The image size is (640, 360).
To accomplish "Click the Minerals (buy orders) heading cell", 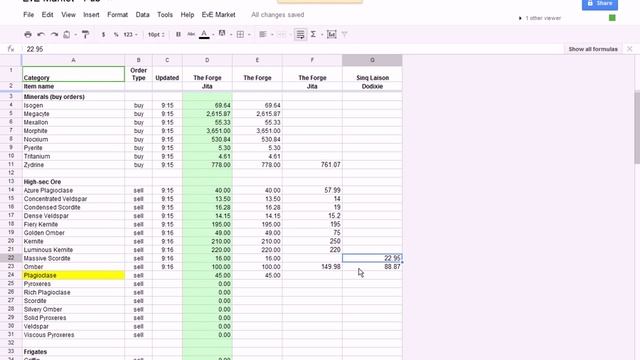I will tap(73, 97).
